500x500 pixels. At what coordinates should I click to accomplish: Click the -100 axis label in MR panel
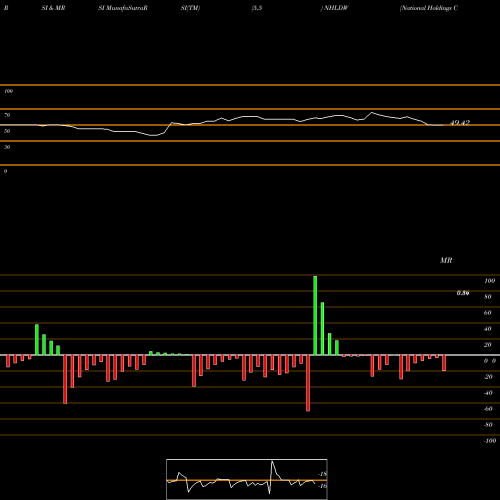[x=490, y=441]
